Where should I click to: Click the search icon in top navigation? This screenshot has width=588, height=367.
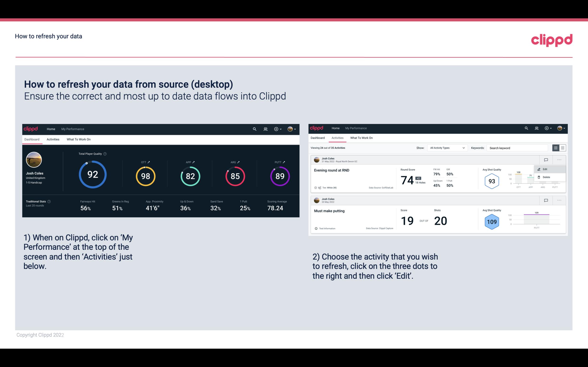(x=254, y=129)
